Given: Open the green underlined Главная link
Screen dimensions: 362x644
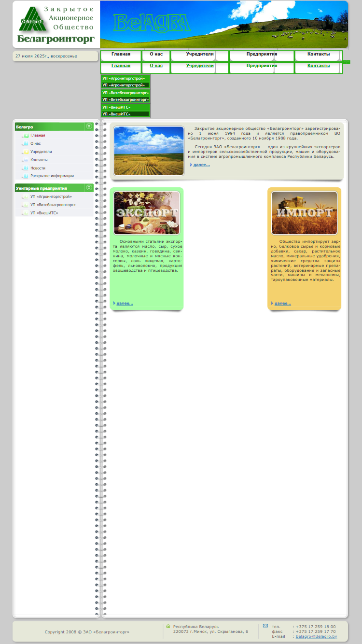Looking at the screenshot, I should click(x=121, y=66).
